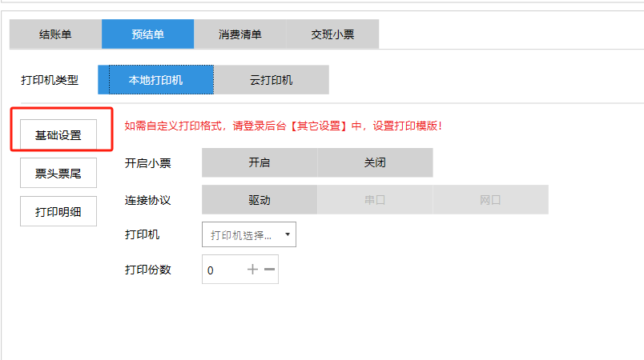This screenshot has height=360, width=644.
Task: Go to the 交班小票 tab
Action: (x=332, y=34)
